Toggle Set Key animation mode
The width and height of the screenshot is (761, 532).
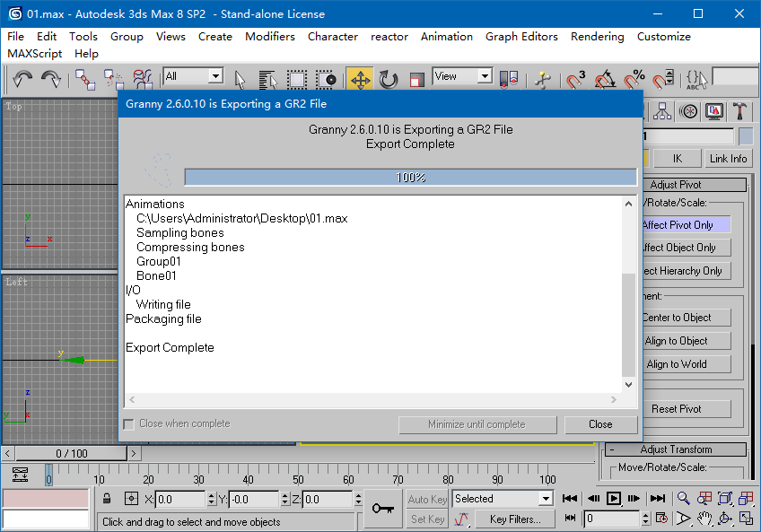tap(427, 519)
